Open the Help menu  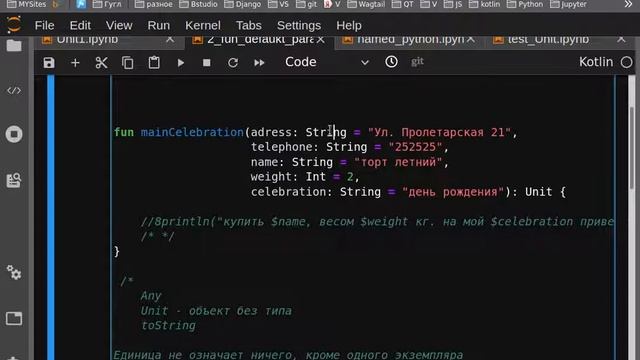click(349, 25)
